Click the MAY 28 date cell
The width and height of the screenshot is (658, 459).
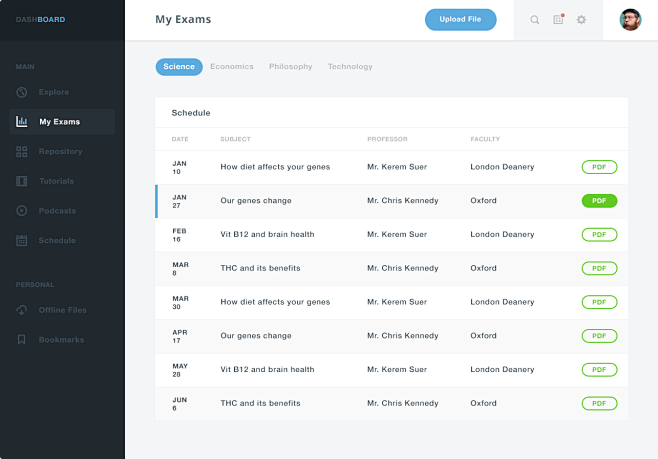tap(180, 370)
